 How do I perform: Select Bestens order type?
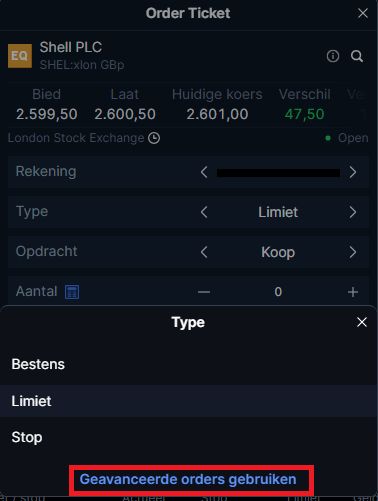189,364
